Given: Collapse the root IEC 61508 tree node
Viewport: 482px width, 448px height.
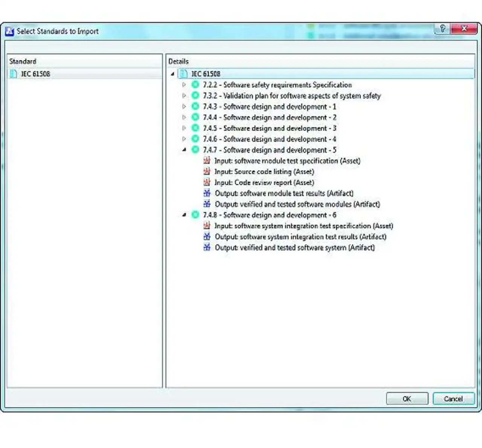Looking at the screenshot, I should [x=172, y=74].
